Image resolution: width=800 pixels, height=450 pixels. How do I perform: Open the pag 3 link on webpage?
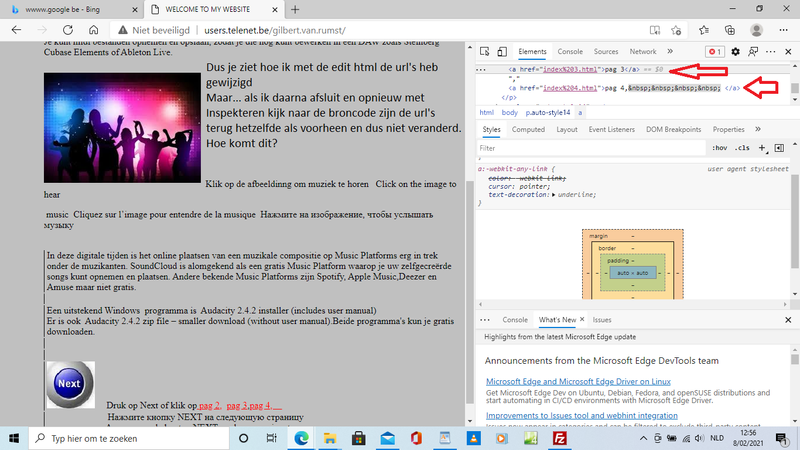click(x=237, y=405)
